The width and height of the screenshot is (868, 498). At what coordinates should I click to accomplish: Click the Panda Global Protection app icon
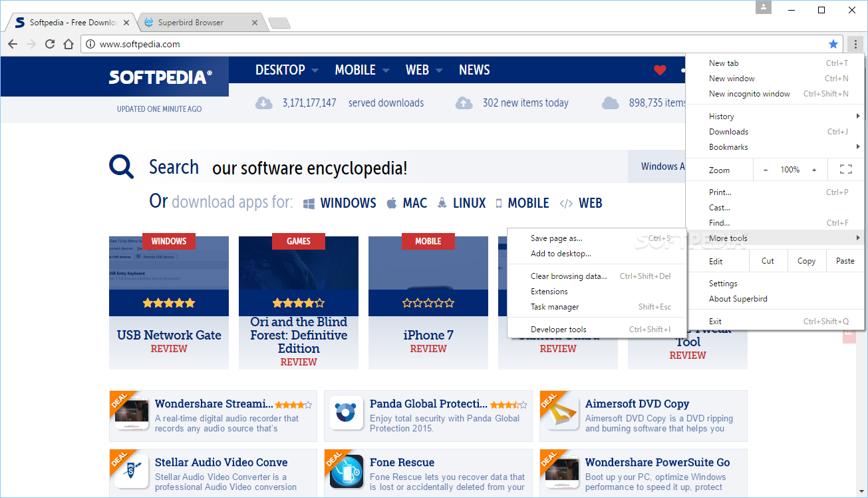[x=346, y=413]
